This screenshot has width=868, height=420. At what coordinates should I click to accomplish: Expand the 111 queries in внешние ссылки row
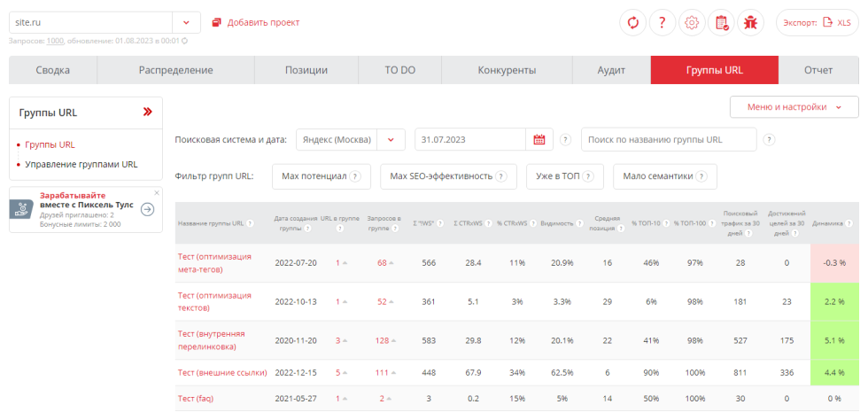tap(386, 372)
